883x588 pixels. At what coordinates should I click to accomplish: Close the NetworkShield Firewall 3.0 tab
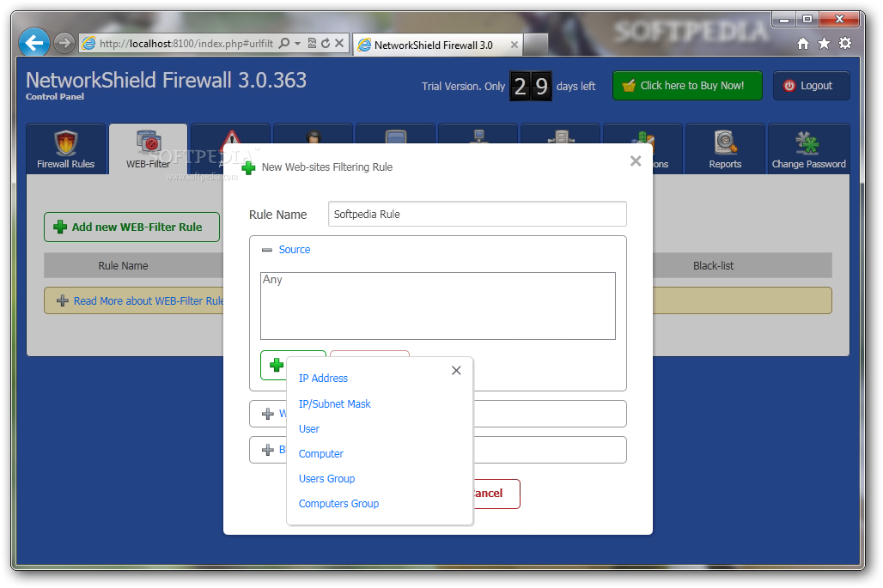(515, 45)
